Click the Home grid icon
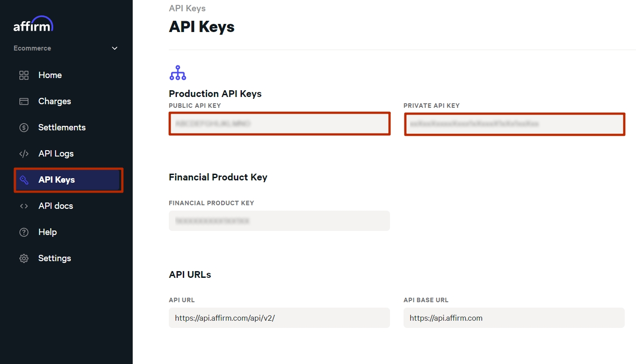The image size is (636, 364). pyautogui.click(x=24, y=75)
